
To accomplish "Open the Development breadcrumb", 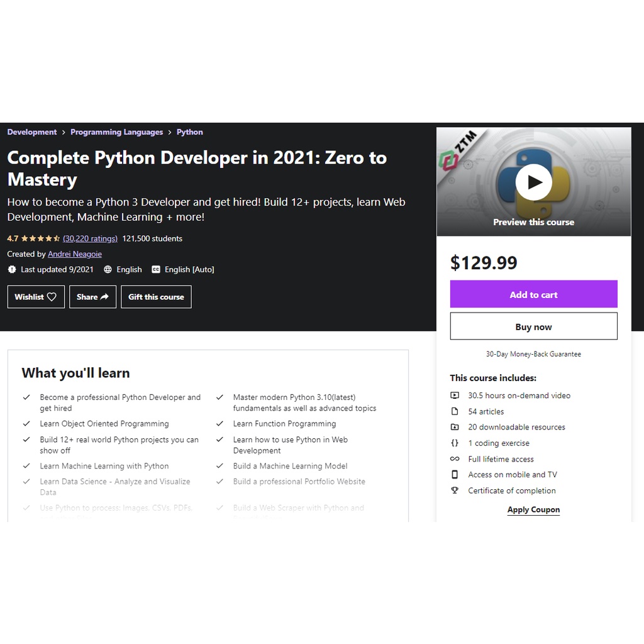I will click(x=32, y=132).
